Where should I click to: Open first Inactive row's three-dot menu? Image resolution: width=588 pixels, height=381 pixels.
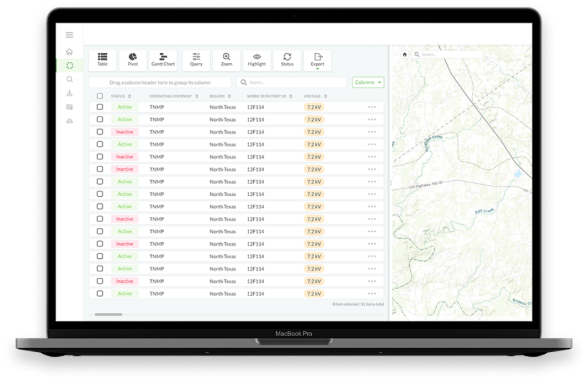click(372, 132)
